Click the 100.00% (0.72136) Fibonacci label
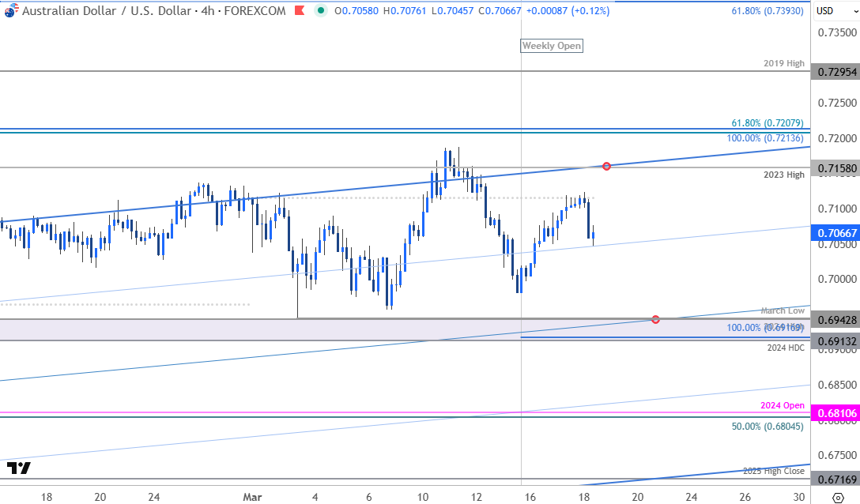Image resolution: width=860 pixels, height=504 pixels. pos(765,138)
